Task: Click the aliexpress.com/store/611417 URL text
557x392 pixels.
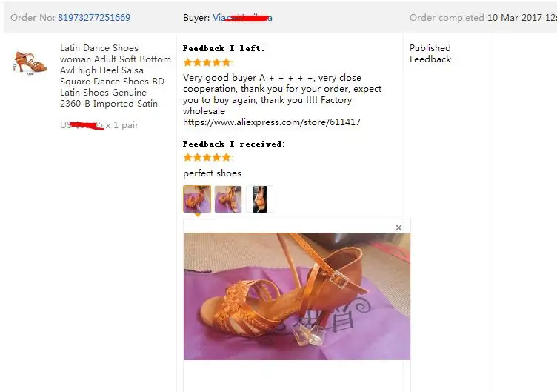Action: 272,122
